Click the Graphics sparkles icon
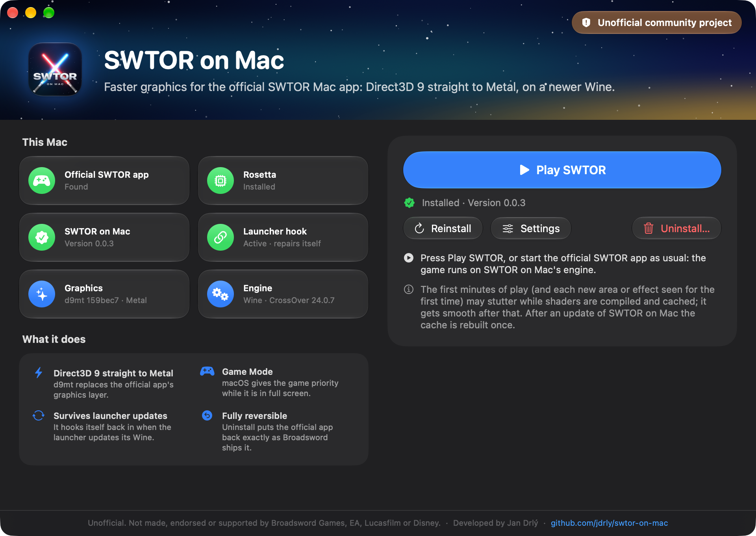The width and height of the screenshot is (756, 536). pos(42,294)
